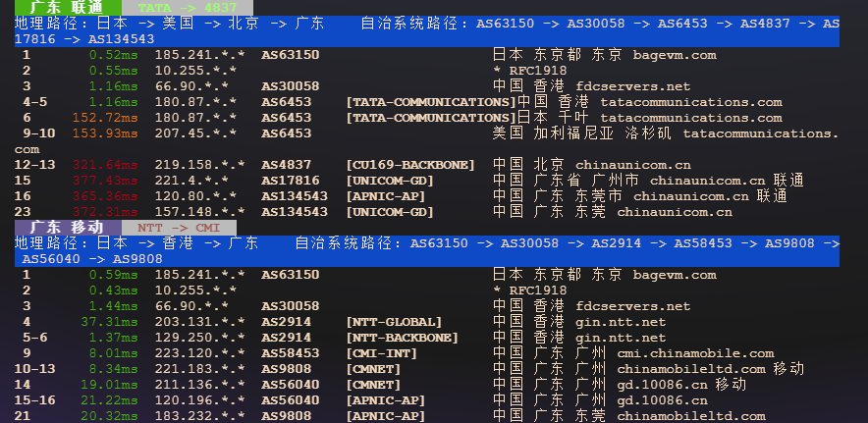Click [TATA-COMMUNICATIONS] tag in hop 6 row

coord(431,118)
